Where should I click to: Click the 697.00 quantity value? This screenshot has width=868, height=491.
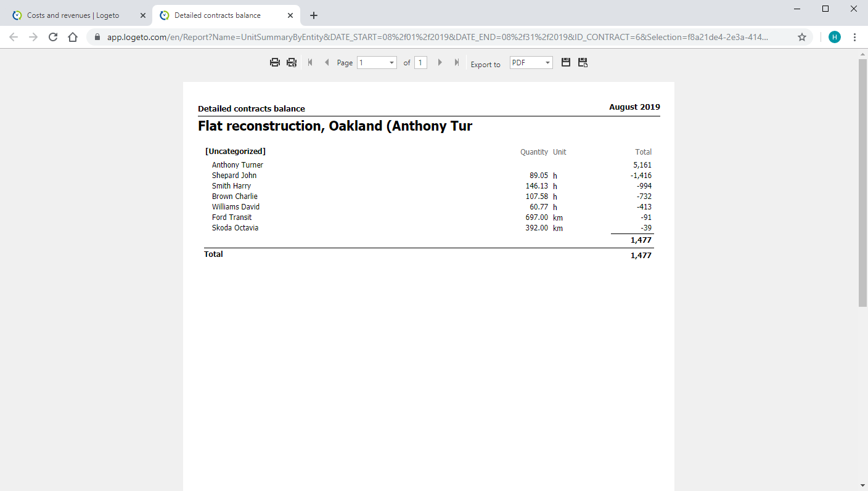[537, 217]
